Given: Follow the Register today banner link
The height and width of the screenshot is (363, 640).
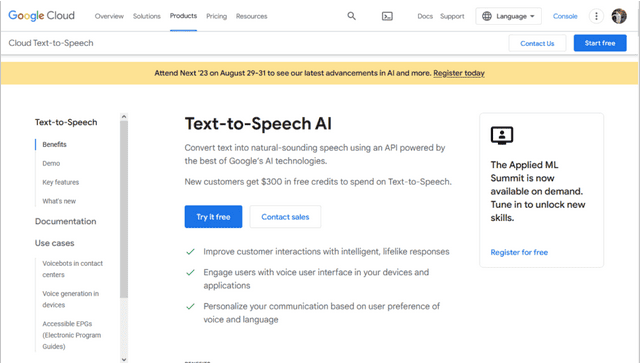Looking at the screenshot, I should (459, 73).
